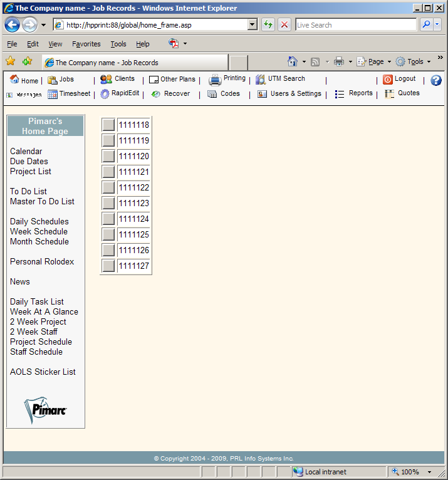Click the Add to Favorites icon
This screenshot has width=448, height=480.
tap(27, 61)
